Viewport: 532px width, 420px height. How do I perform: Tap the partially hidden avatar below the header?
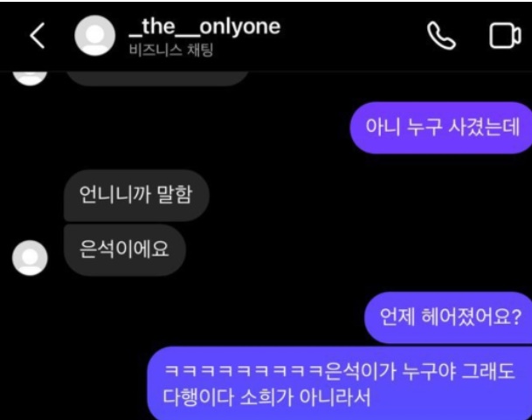point(30,78)
